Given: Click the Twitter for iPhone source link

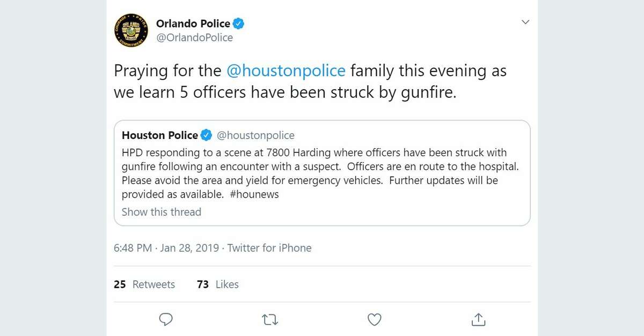Looking at the screenshot, I should point(269,248).
